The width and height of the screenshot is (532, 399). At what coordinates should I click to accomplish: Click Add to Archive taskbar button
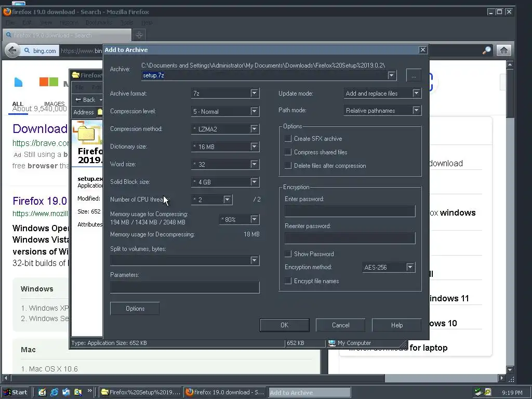point(310,393)
